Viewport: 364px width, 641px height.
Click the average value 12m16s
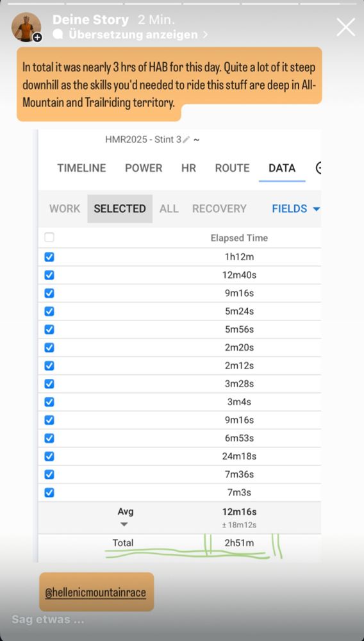[239, 512]
